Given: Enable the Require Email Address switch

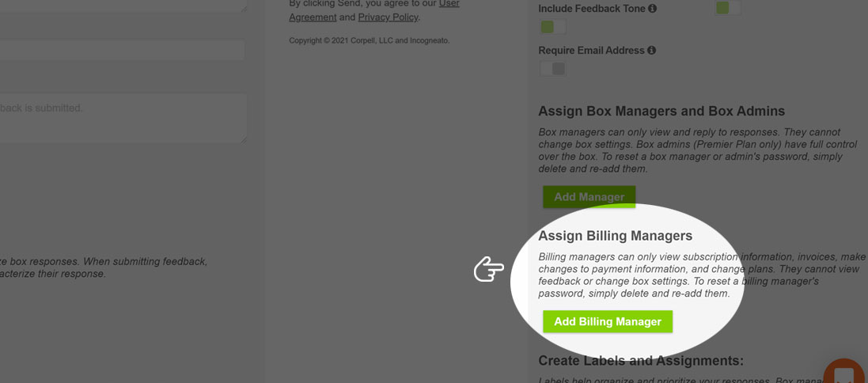Looking at the screenshot, I should tap(552, 69).
